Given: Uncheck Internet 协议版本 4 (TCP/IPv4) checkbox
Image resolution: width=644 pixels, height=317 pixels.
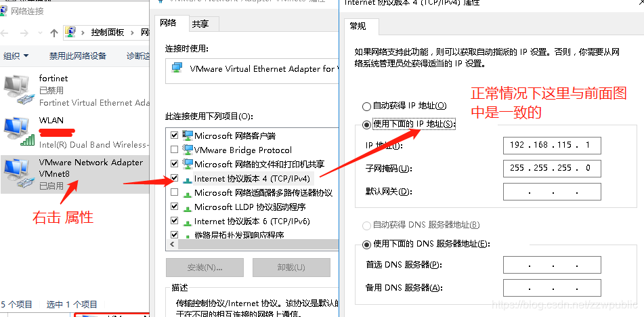Looking at the screenshot, I should coord(174,178).
